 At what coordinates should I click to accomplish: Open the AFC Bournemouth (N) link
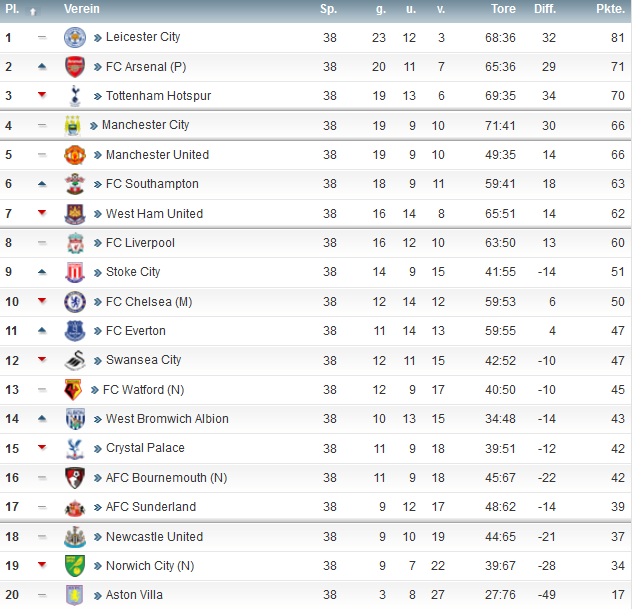pos(166,478)
